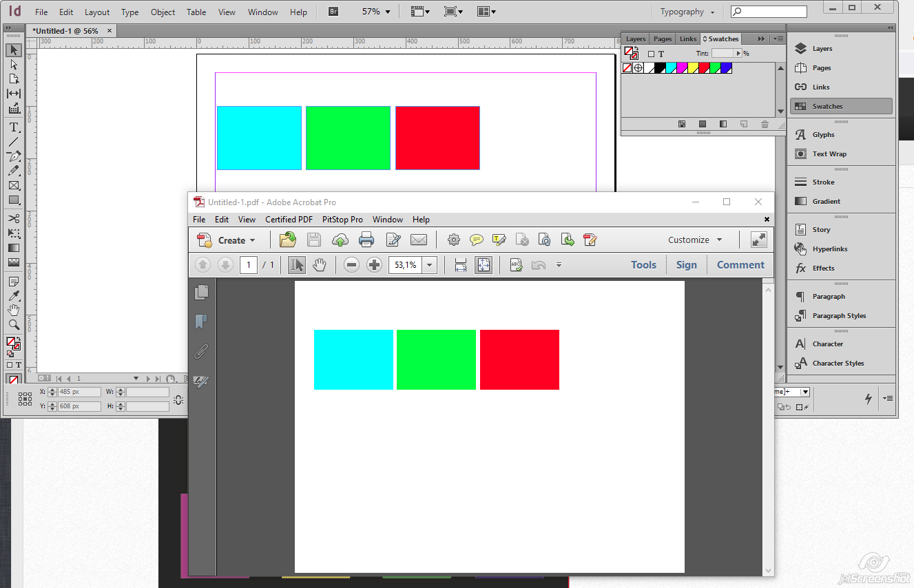Image resolution: width=914 pixels, height=588 pixels.
Task: Select the Gap tool in InDesign
Action: (x=14, y=94)
